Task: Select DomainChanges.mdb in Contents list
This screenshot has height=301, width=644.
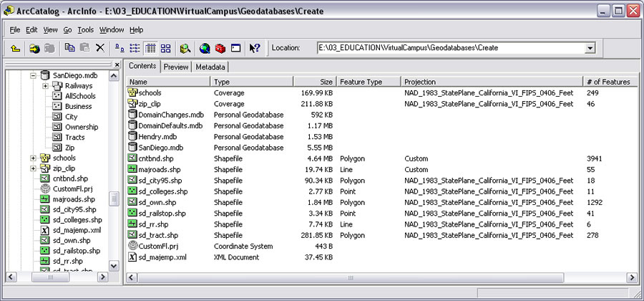Action: (x=171, y=115)
